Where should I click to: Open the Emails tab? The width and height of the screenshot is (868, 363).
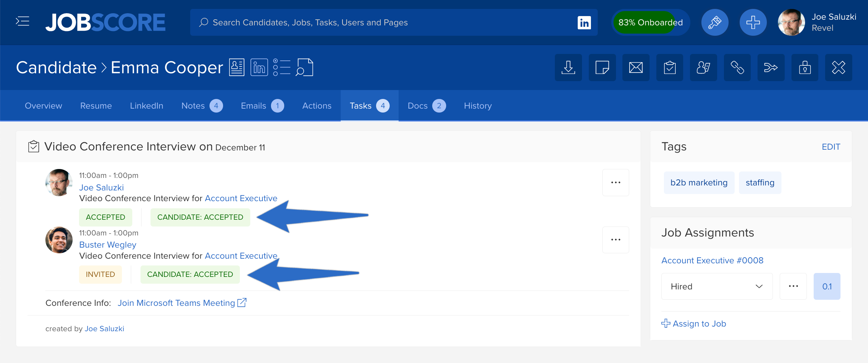coord(262,106)
